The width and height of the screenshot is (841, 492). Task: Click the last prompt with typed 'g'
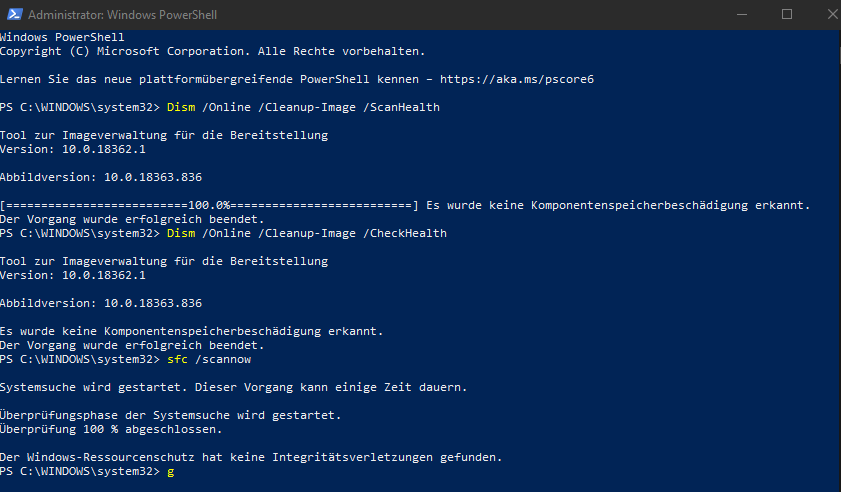[x=170, y=471]
